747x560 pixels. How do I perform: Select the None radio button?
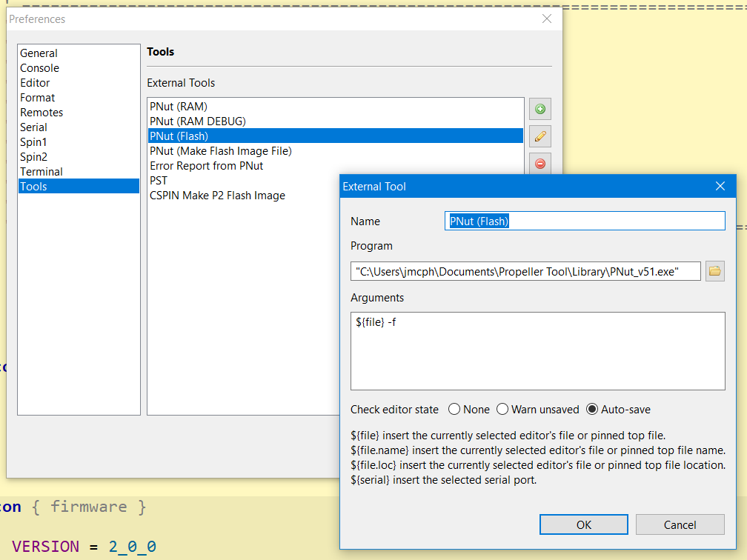(454, 409)
